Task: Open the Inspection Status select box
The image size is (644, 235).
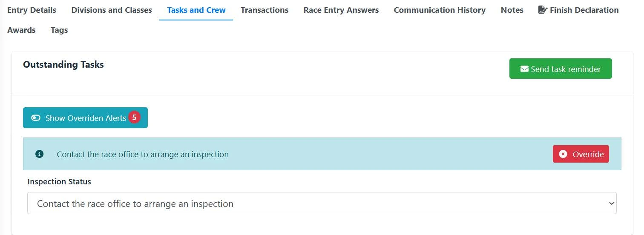Action: pos(322,203)
